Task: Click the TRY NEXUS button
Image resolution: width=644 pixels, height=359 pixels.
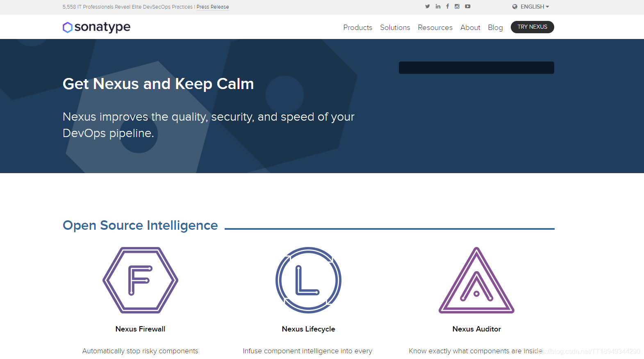Action: click(x=532, y=27)
